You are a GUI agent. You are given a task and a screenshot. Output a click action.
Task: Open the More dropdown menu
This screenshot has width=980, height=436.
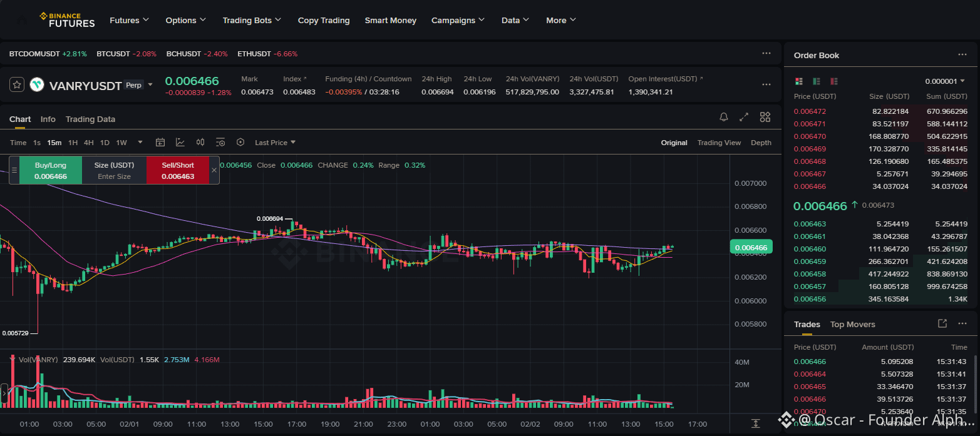(x=560, y=20)
